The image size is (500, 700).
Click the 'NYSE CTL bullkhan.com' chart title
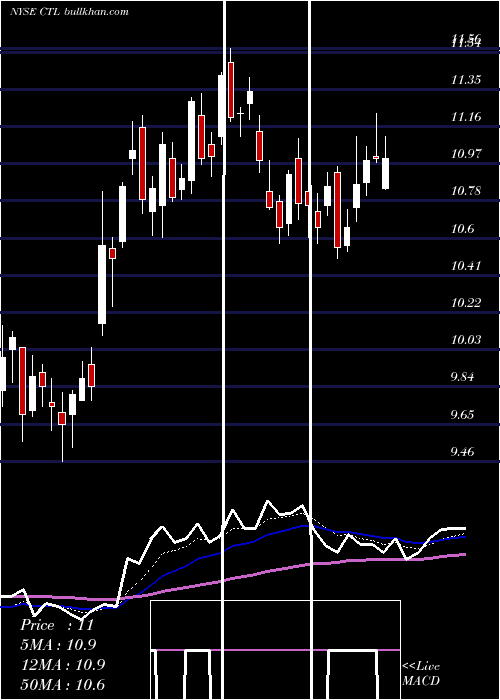tap(69, 11)
